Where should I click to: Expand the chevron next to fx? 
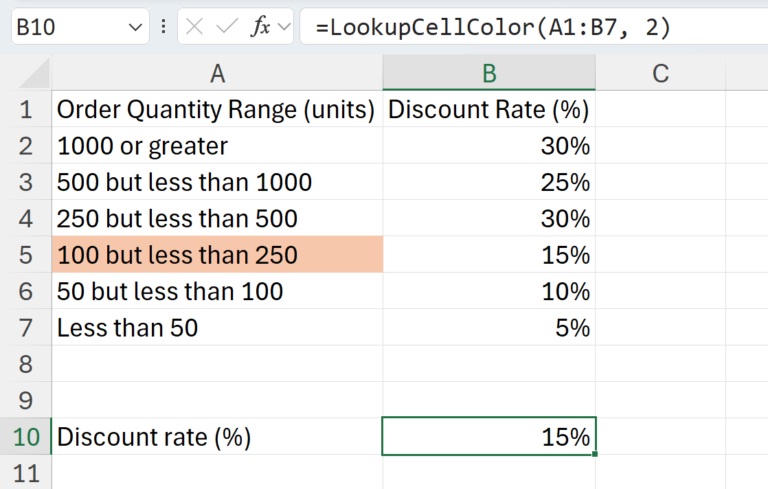[284, 28]
